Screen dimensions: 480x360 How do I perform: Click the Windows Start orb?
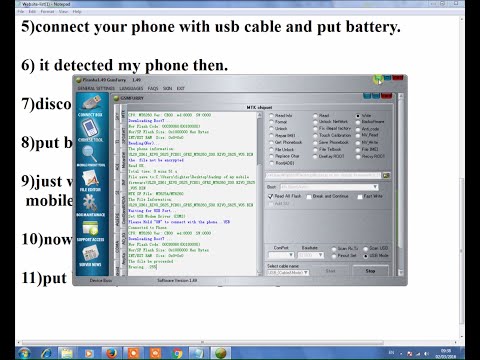pyautogui.click(x=24, y=353)
